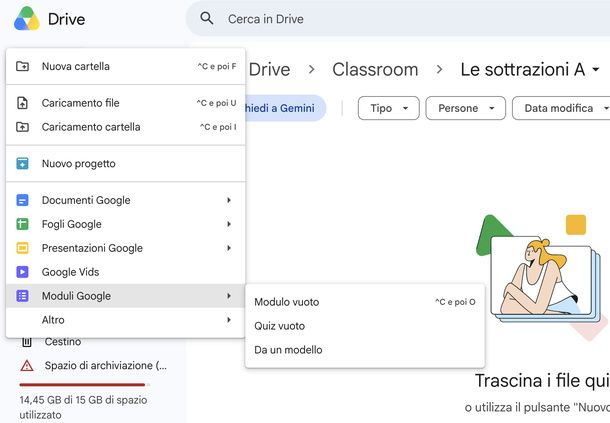610x423 pixels.
Task: Click the Moduli Google purple icon
Action: 23,296
